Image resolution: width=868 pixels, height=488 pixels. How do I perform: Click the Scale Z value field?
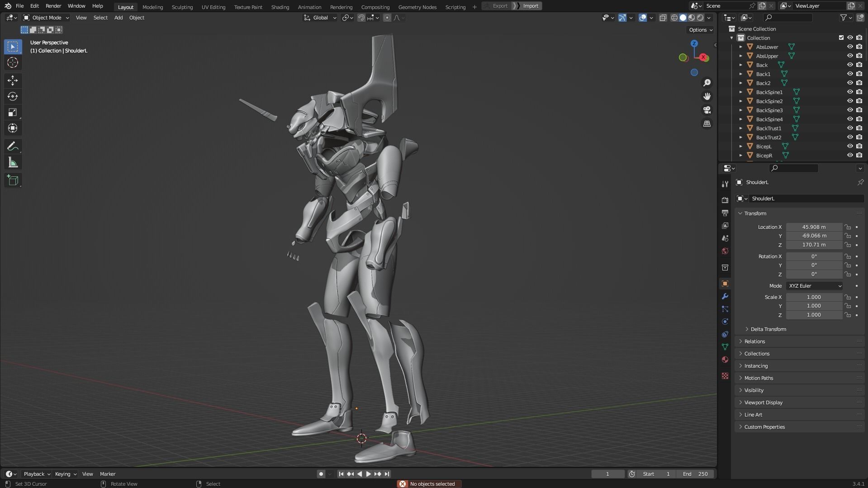pyautogui.click(x=814, y=315)
